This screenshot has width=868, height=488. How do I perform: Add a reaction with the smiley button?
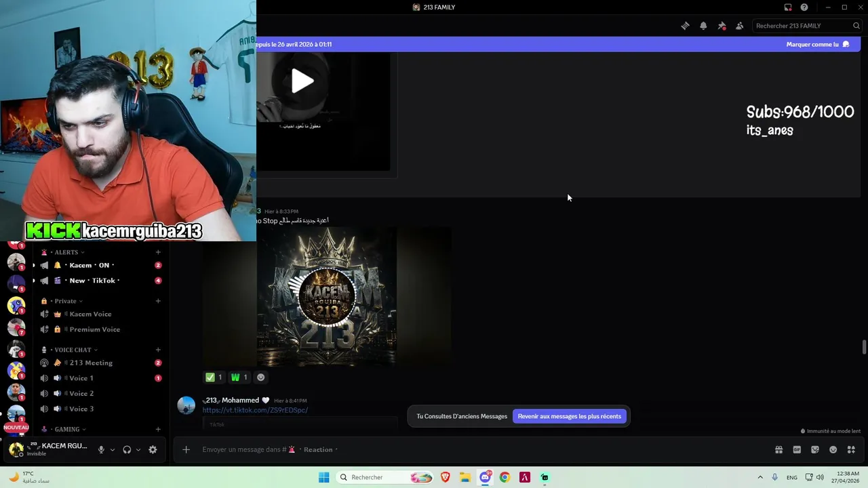[x=260, y=378]
